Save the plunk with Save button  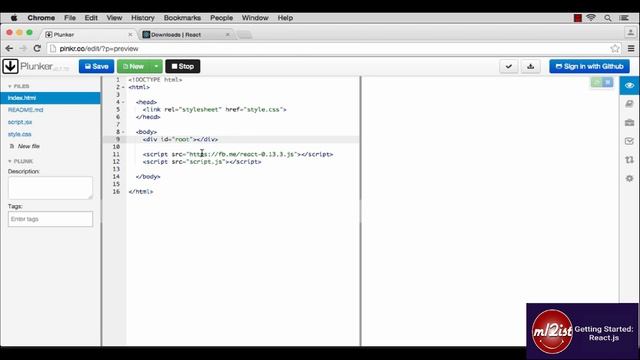tap(96, 66)
